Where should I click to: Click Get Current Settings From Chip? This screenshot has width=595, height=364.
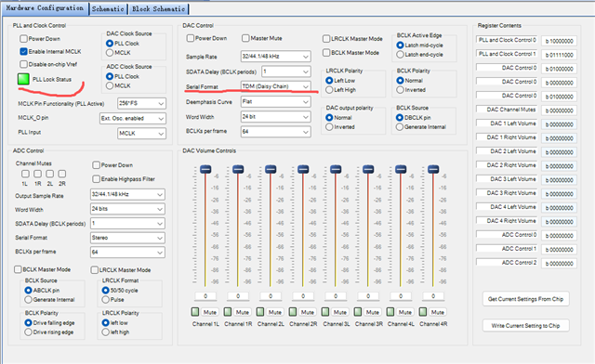[525, 299]
